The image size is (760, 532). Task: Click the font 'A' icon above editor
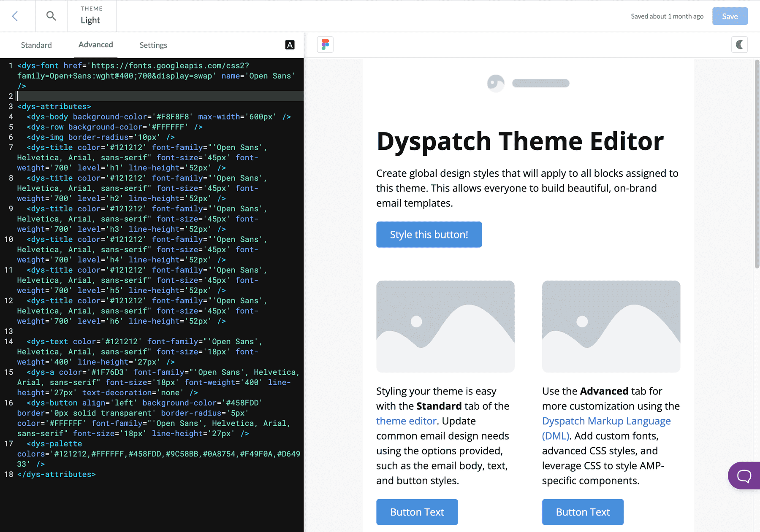click(x=290, y=45)
